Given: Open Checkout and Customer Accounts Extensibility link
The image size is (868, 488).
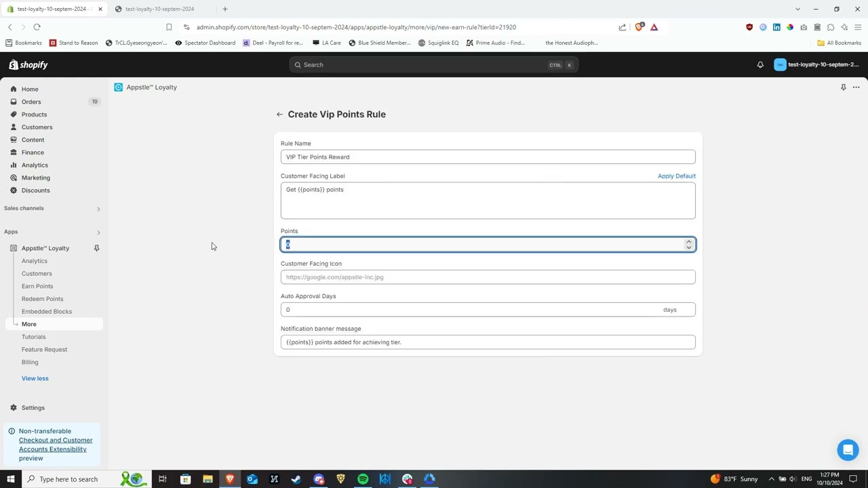Looking at the screenshot, I should pyautogui.click(x=56, y=445).
